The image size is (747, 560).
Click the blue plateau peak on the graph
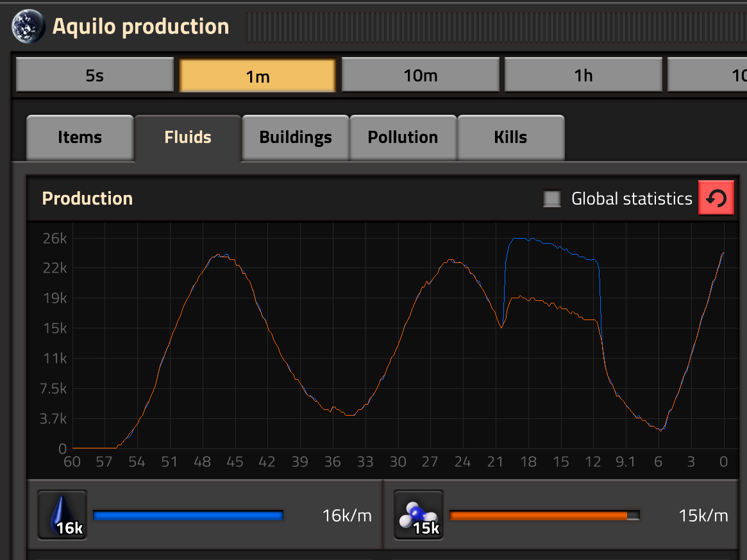click(522, 239)
